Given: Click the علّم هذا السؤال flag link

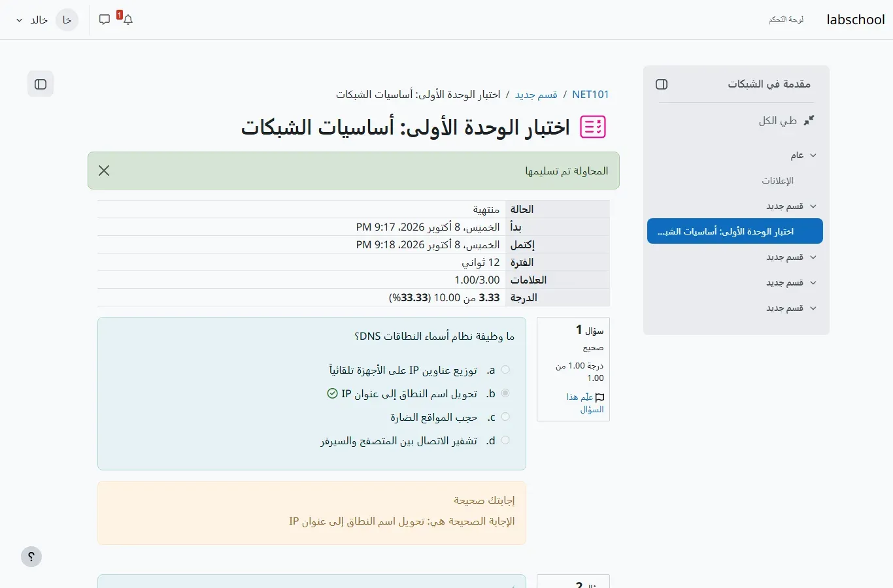Looking at the screenshot, I should pos(586,403).
